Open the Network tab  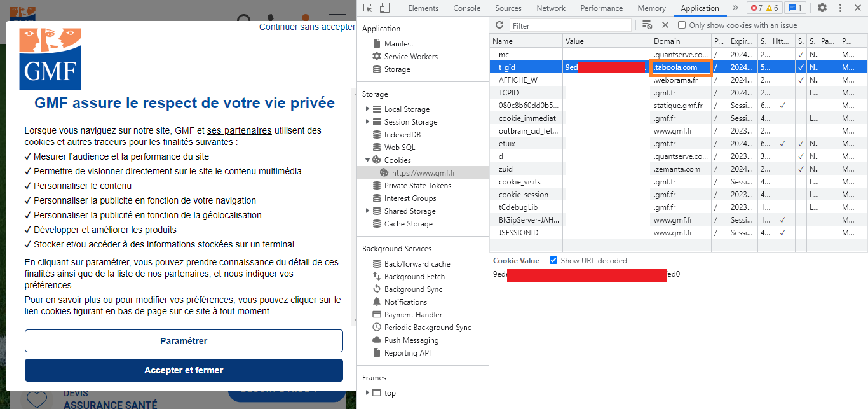pos(551,8)
